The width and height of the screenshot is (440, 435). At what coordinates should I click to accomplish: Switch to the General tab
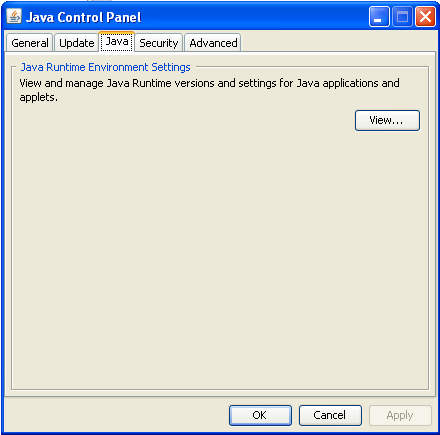click(30, 43)
